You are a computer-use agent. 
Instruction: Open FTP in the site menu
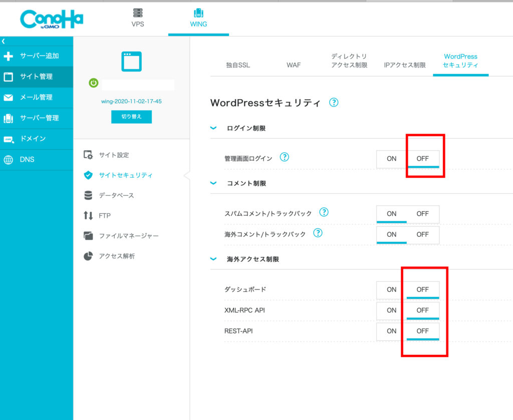[x=105, y=216]
